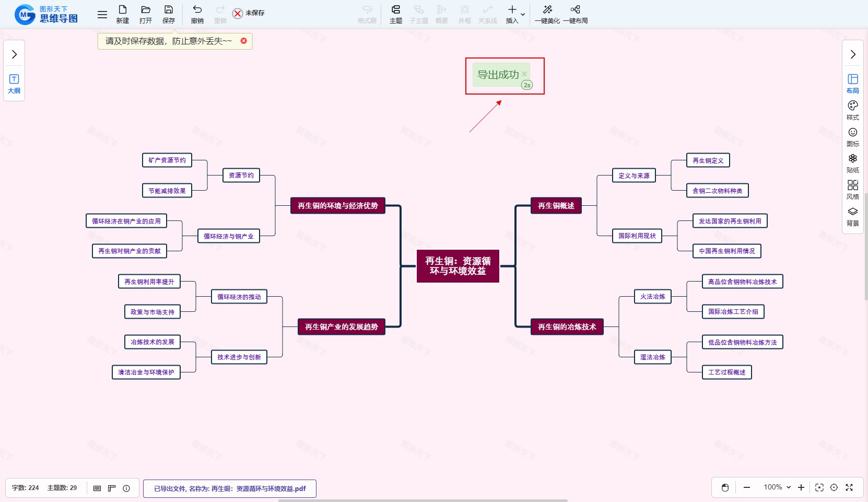Save the mind map via 保存

(169, 14)
